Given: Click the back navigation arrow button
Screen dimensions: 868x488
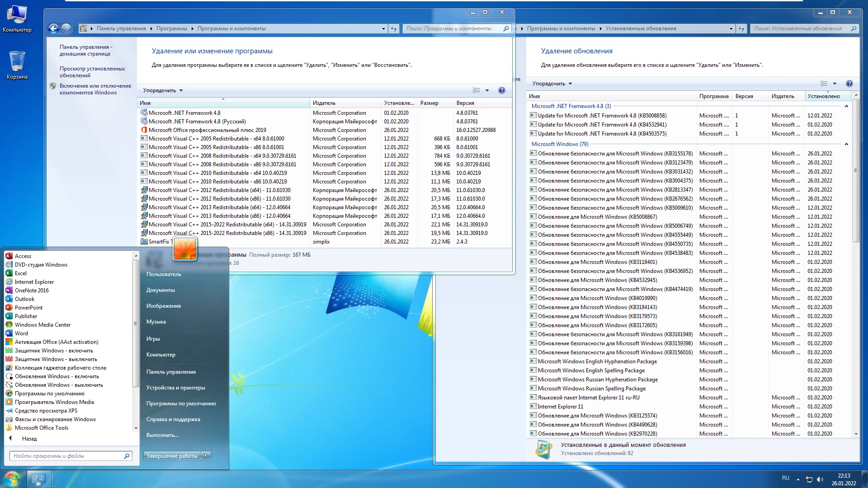Looking at the screenshot, I should point(53,28).
